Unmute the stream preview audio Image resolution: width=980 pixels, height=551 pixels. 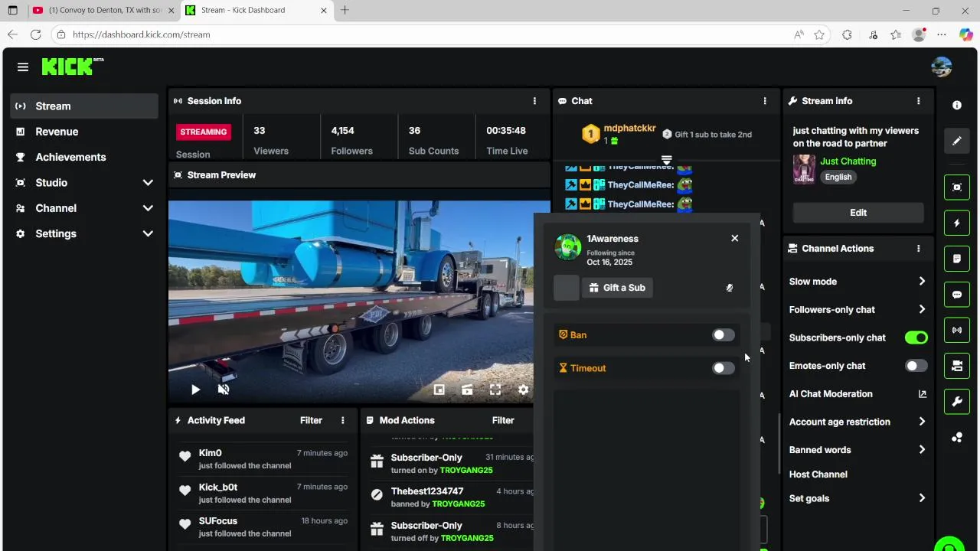[224, 390]
